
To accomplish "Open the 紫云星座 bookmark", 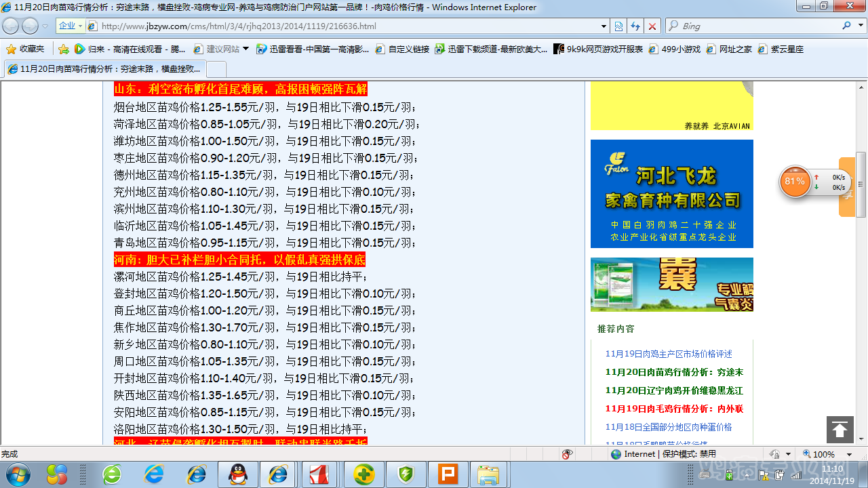I will click(x=781, y=49).
